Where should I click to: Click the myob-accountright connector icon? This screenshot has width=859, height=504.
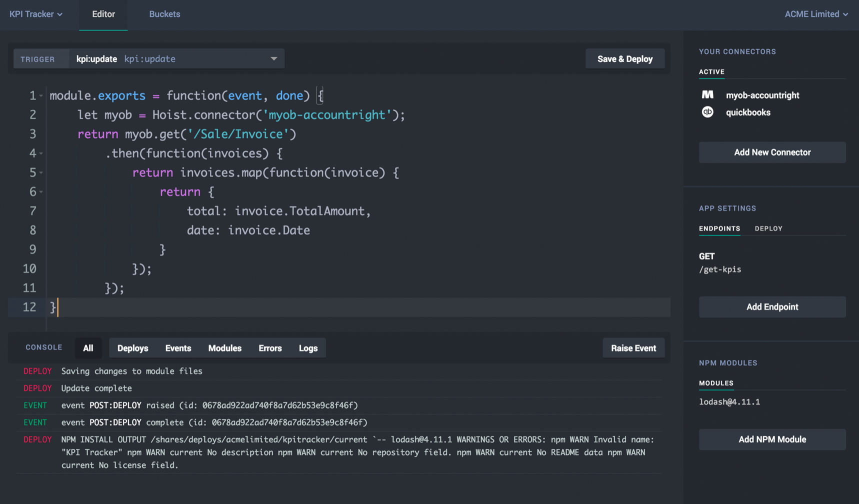pos(707,95)
